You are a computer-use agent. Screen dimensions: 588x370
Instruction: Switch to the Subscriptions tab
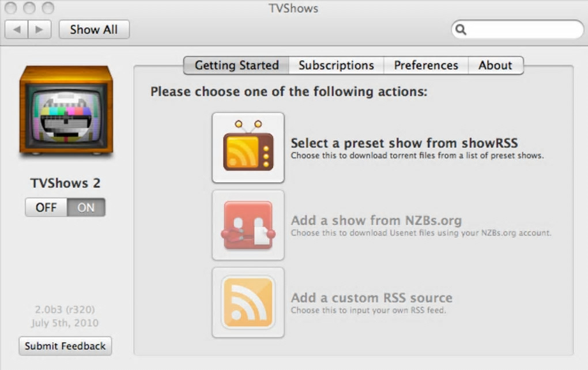[336, 66]
